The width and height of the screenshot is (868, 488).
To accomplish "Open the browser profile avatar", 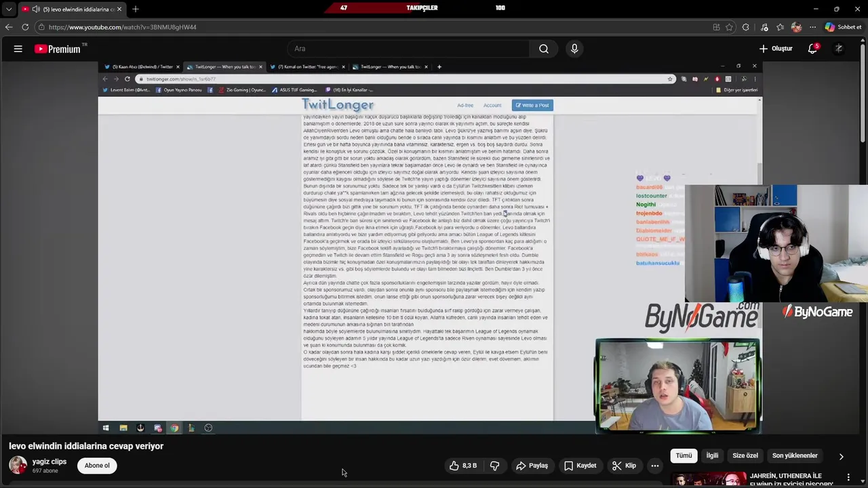I will click(796, 27).
